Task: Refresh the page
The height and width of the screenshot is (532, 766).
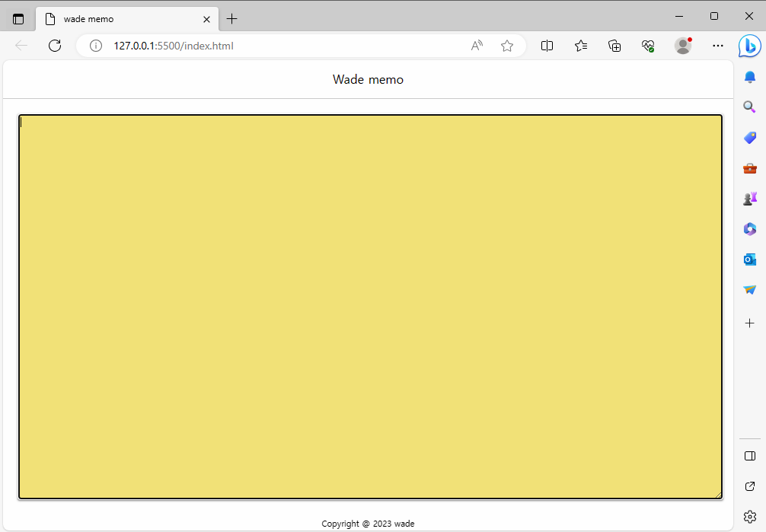Action: pyautogui.click(x=55, y=46)
